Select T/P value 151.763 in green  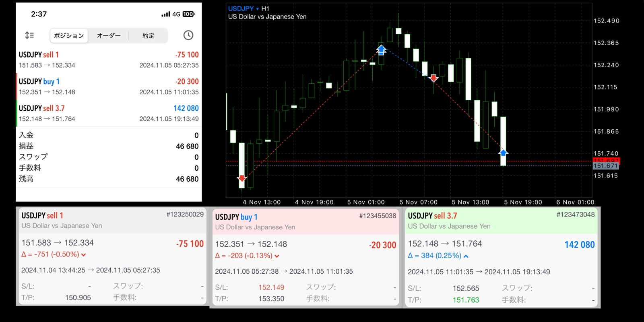(466, 300)
